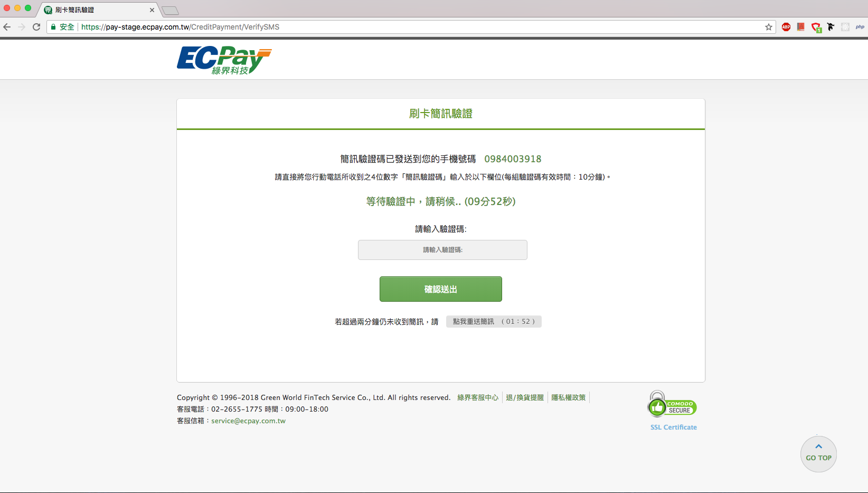Click the ECPay logo
868x493 pixels.
tap(224, 60)
